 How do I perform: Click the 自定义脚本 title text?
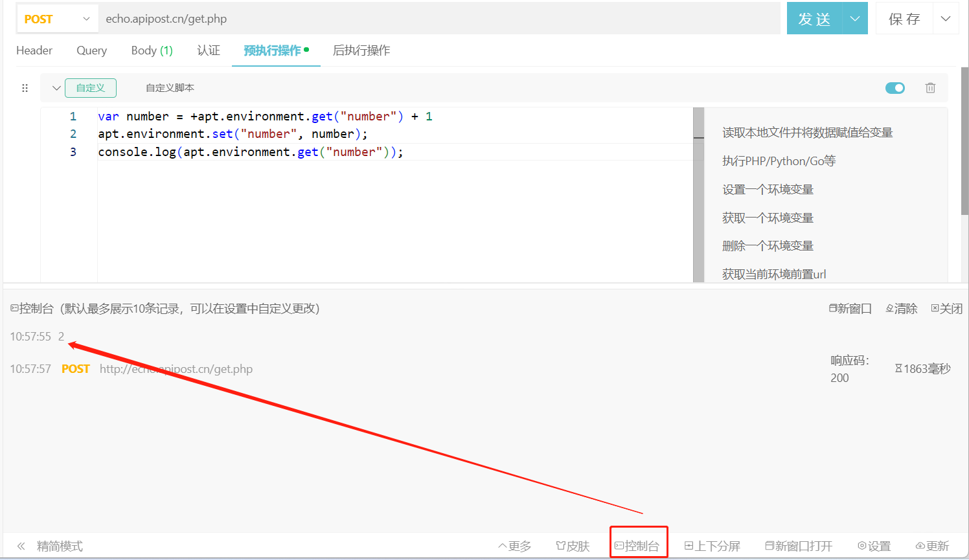(170, 88)
